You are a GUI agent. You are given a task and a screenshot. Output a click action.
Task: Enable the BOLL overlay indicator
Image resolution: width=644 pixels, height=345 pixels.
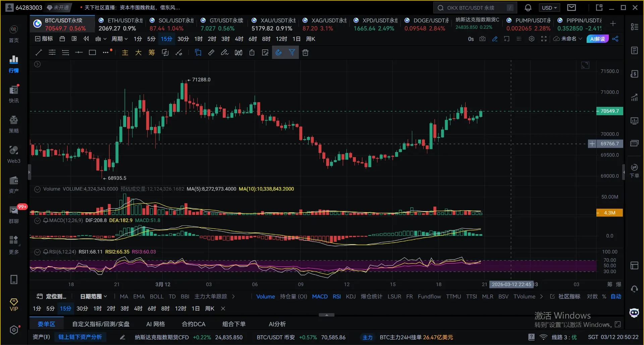157,296
